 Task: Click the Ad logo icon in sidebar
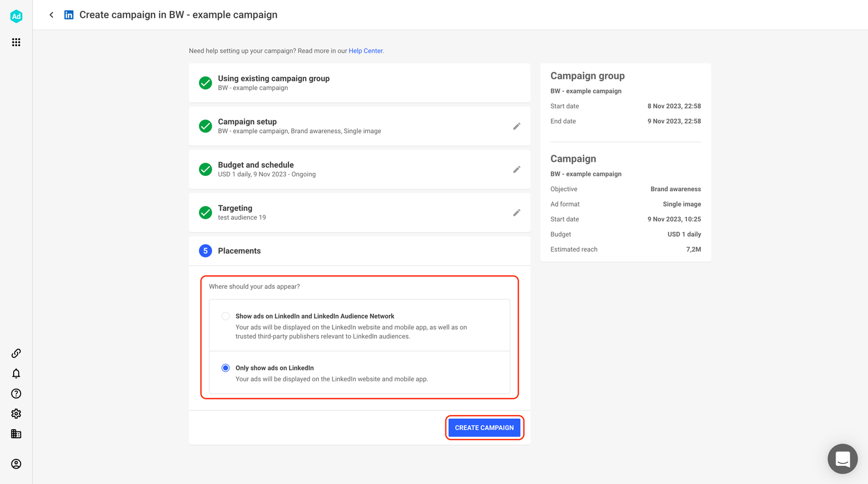(16, 16)
